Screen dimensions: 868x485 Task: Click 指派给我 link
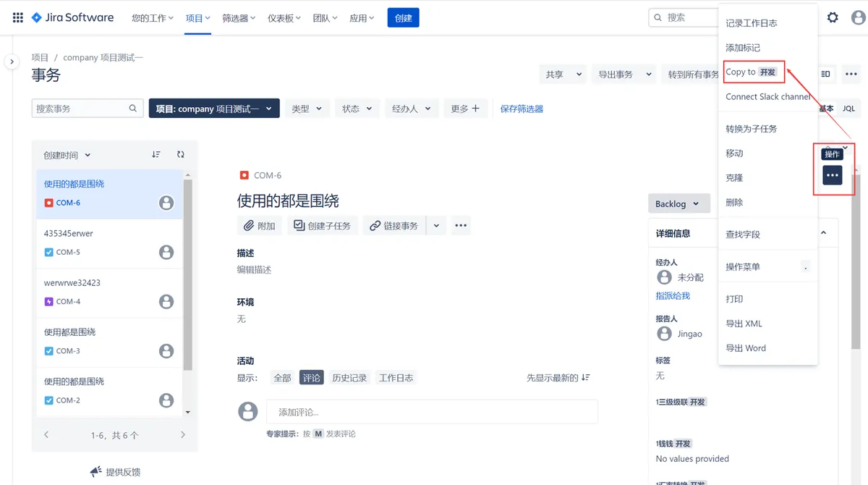tap(673, 295)
